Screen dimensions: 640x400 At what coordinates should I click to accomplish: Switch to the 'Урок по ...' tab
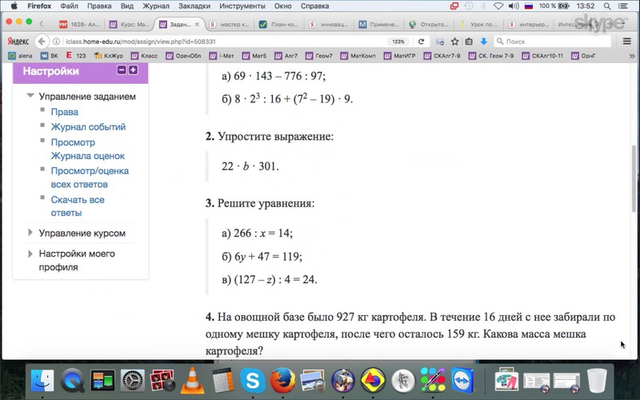pos(478,24)
